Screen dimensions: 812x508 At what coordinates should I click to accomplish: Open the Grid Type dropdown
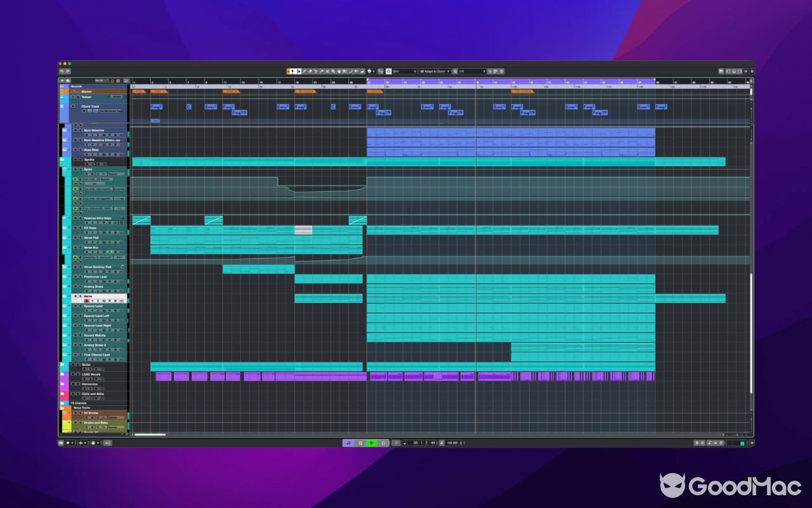click(x=404, y=72)
